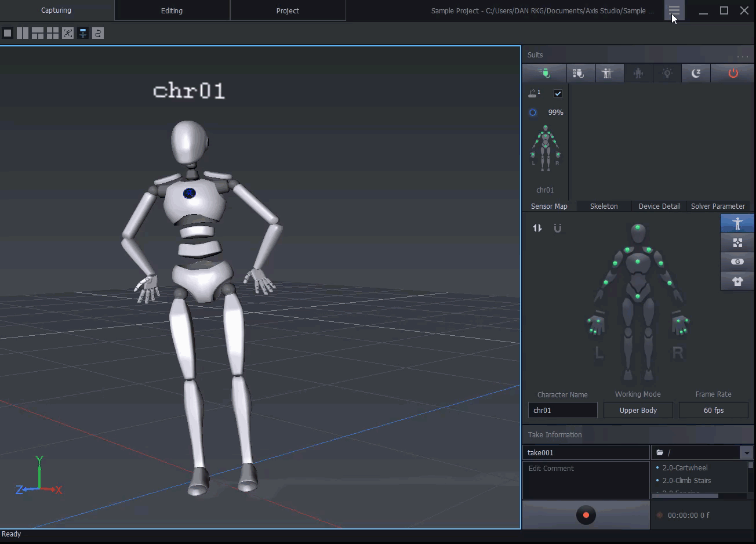Switch to single viewport layout
The width and height of the screenshot is (756, 544).
coord(8,34)
